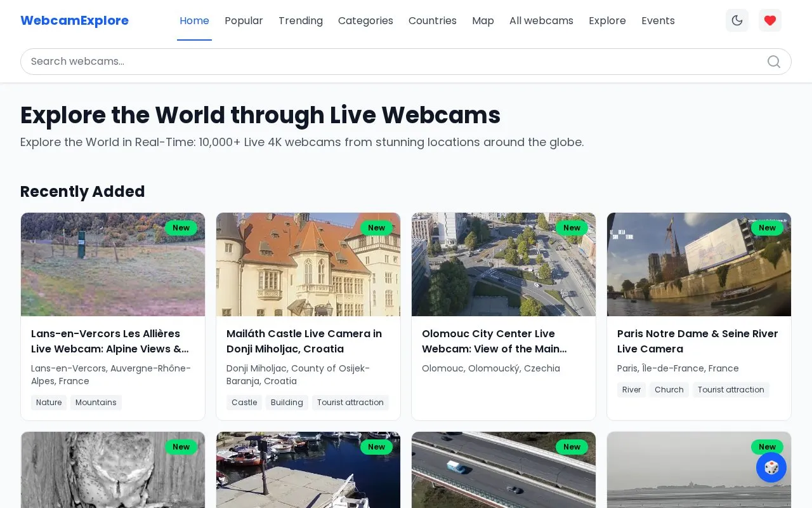Click the Paris, Île-de-France, France location text

pos(678,368)
